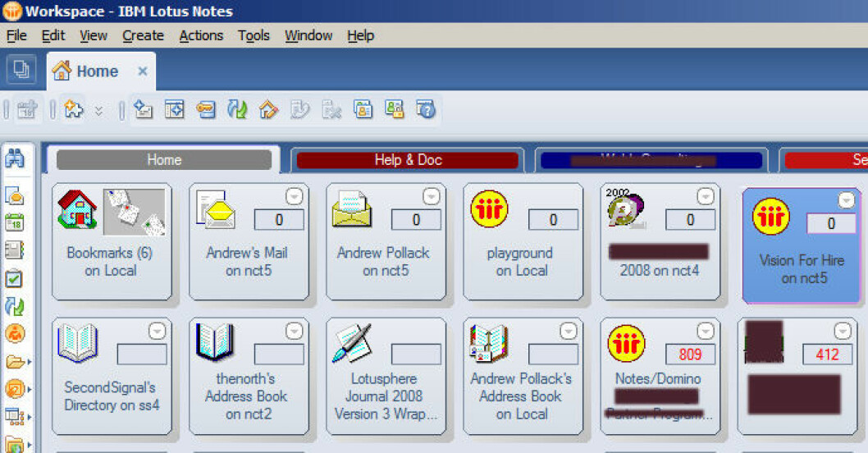Open the Actions menu

coord(201,35)
